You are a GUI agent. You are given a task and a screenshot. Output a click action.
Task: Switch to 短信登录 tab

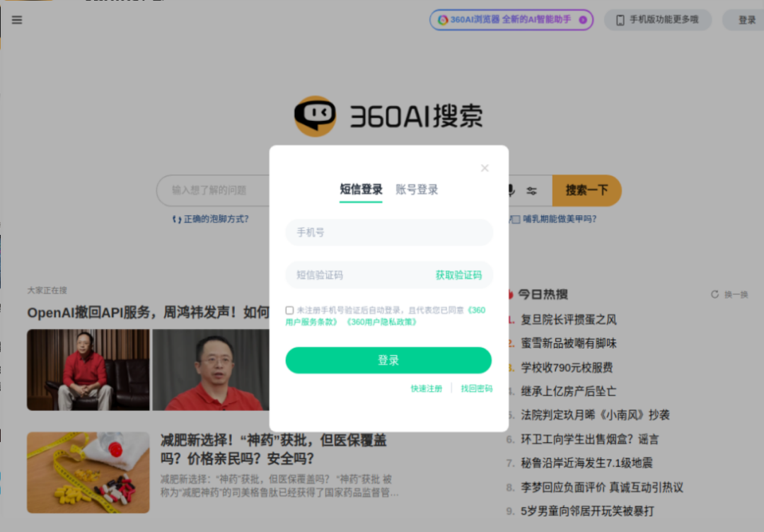pyautogui.click(x=361, y=190)
